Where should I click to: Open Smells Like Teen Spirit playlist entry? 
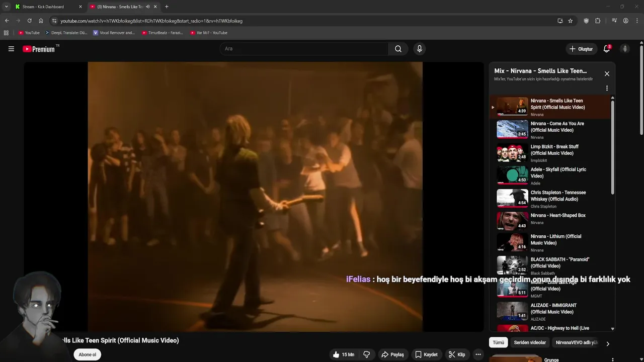point(550,106)
